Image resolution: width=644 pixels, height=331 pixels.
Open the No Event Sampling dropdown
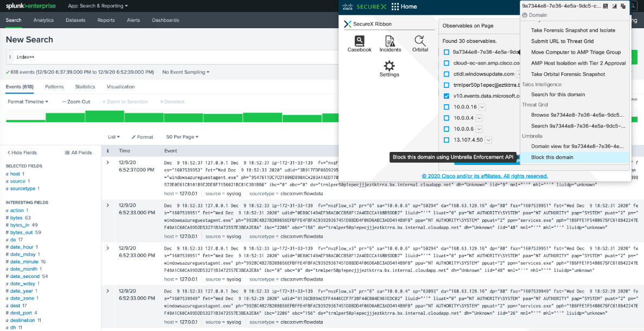(x=186, y=72)
